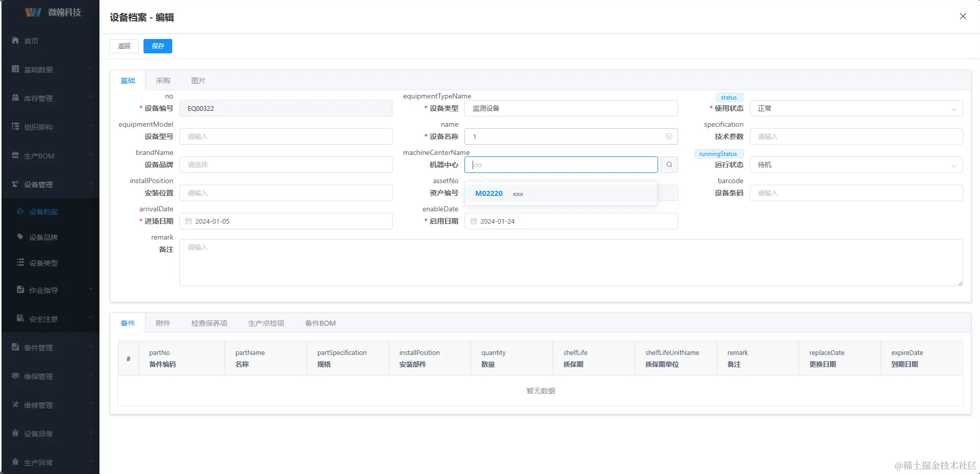Click the 设备档案 puzzle icon
This screenshot has width=980, height=474.
pos(21,211)
